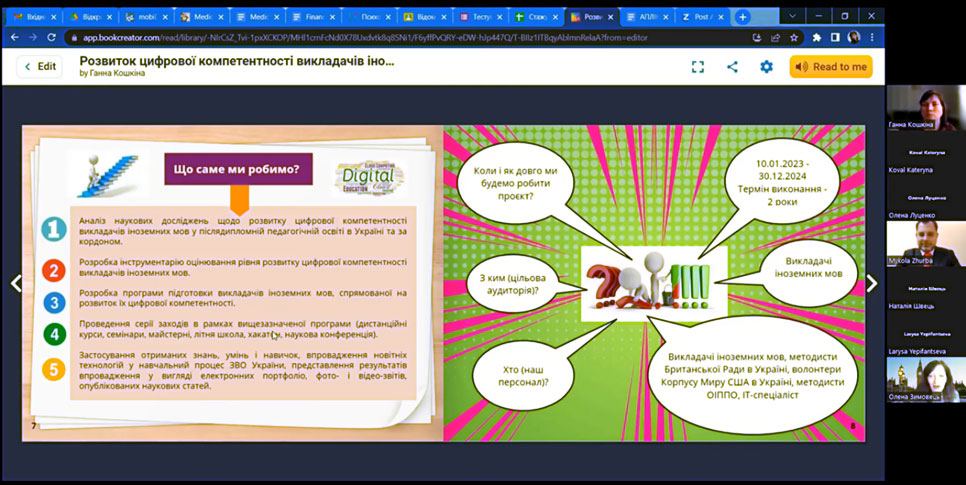This screenshot has width=966, height=485.
Task: Click the 'Хто (наш персонал)?' bubble
Action: (524, 376)
